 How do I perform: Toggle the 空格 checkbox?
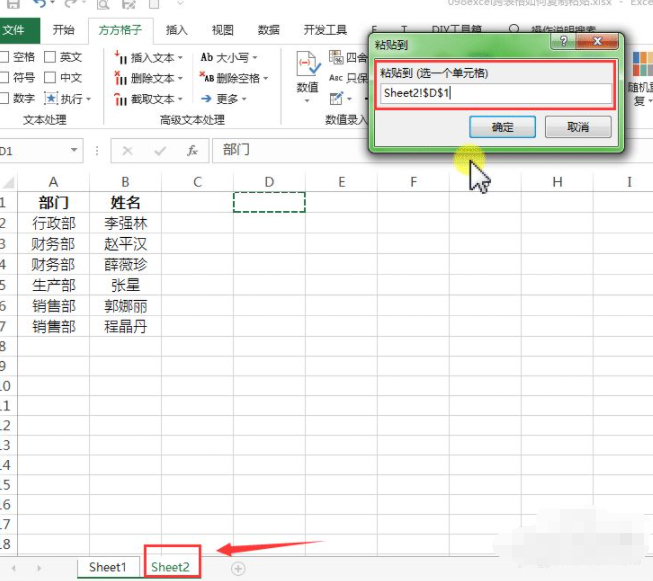coord(5,57)
